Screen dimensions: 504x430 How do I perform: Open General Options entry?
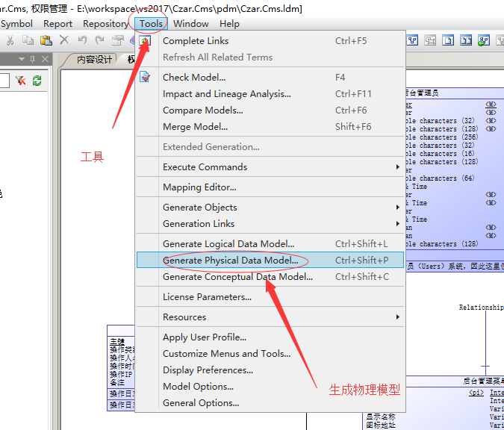(270, 402)
